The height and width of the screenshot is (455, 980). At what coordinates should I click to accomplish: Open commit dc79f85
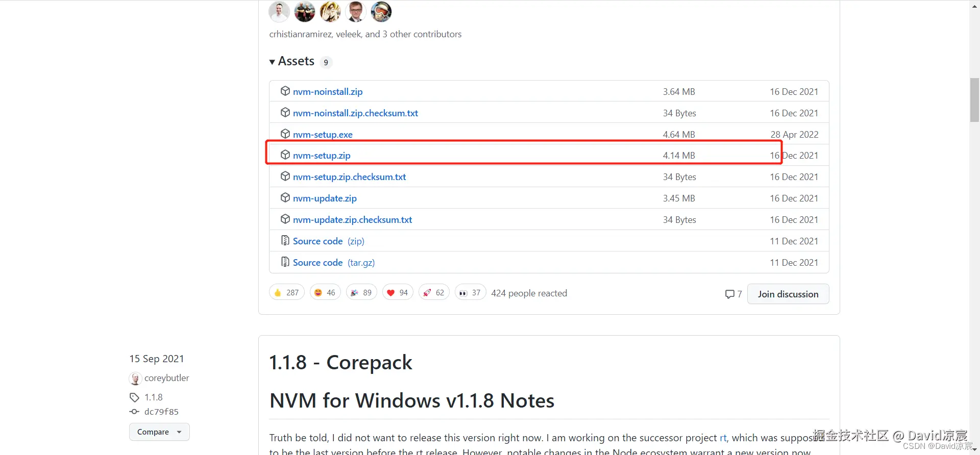point(161,412)
